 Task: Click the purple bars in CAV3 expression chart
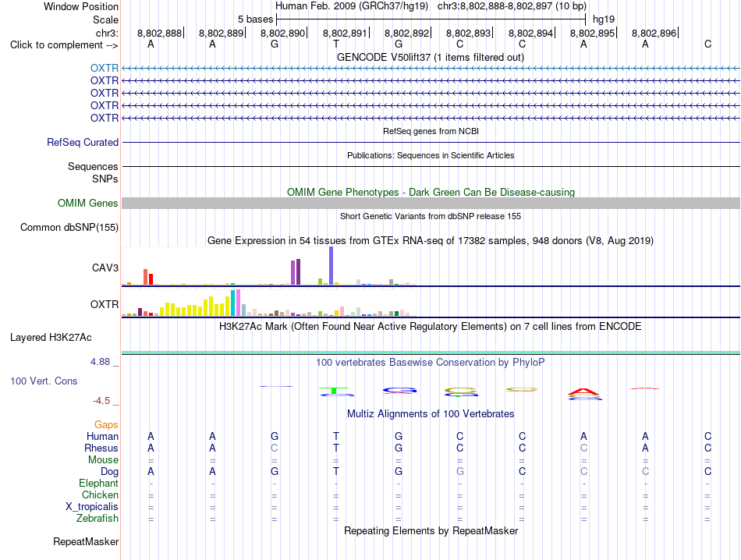tap(296, 271)
